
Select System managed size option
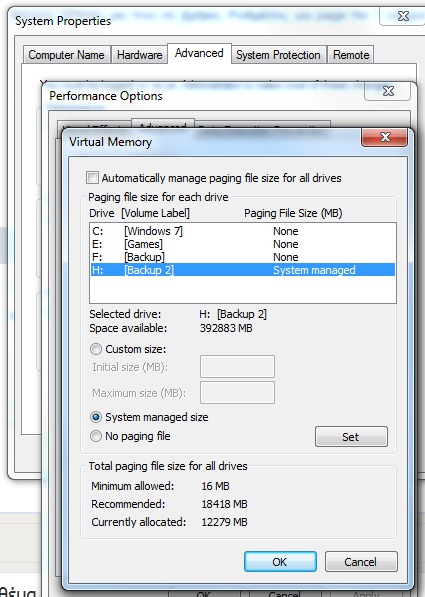96,417
